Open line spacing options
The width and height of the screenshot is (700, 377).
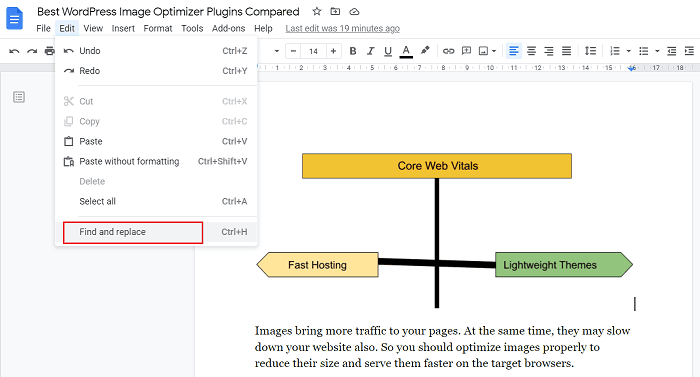(590, 51)
